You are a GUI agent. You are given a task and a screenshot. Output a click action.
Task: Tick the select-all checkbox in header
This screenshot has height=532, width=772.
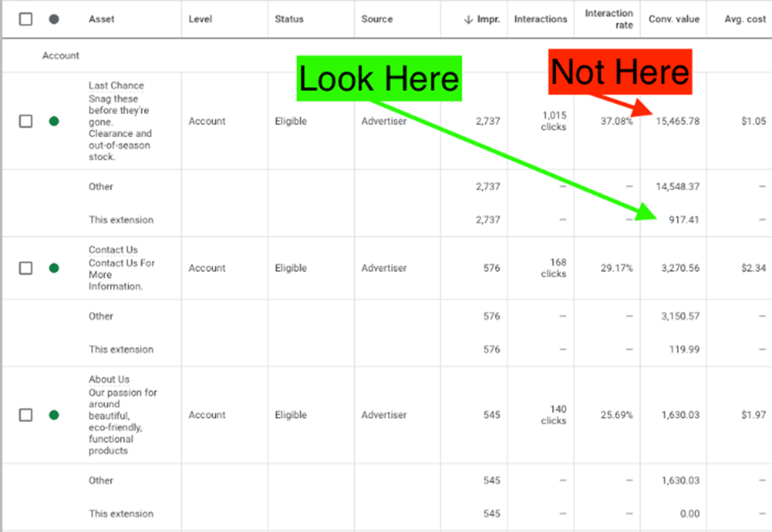[x=26, y=19]
